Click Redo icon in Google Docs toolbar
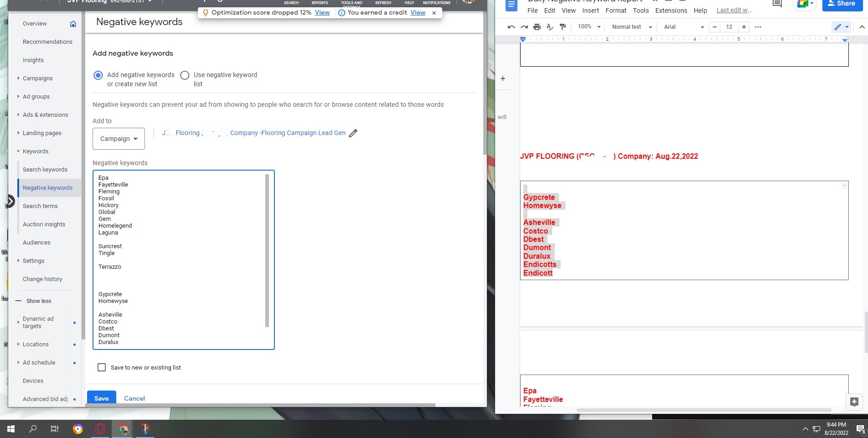 click(x=524, y=27)
